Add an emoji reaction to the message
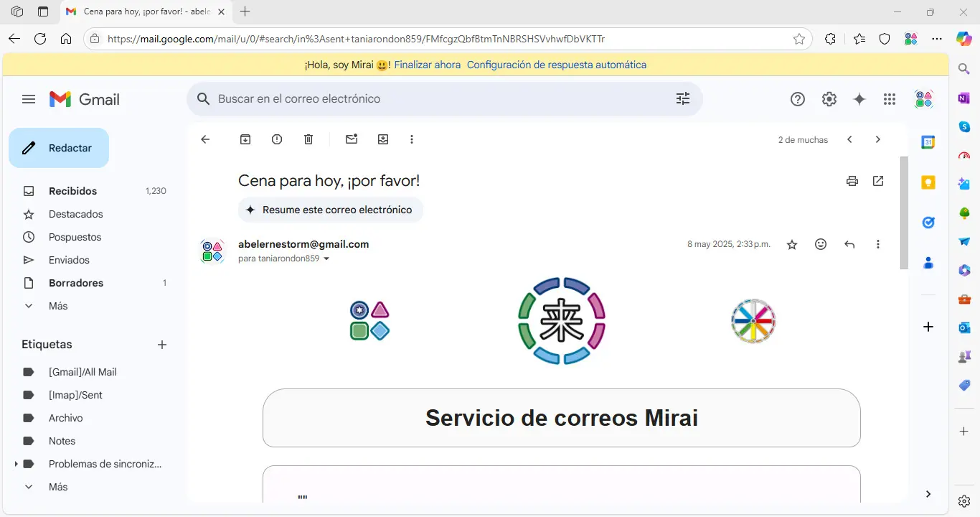980x517 pixels. 821,244
